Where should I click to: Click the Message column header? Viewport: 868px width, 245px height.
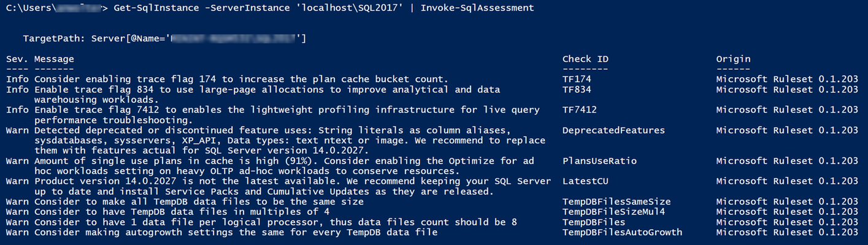54,59
